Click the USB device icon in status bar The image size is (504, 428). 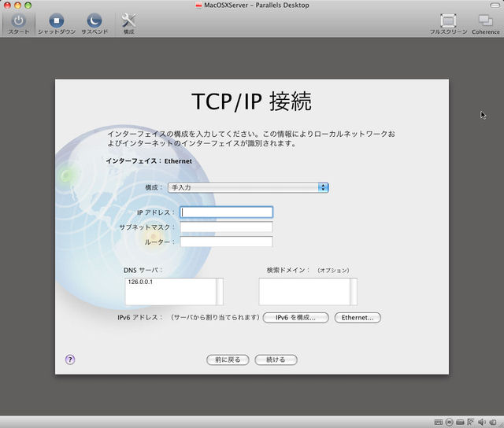click(x=493, y=422)
